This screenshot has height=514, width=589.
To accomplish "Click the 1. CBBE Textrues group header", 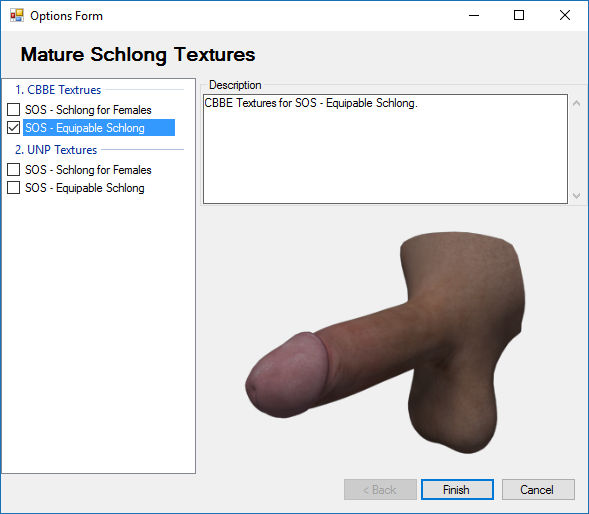I will point(58,90).
